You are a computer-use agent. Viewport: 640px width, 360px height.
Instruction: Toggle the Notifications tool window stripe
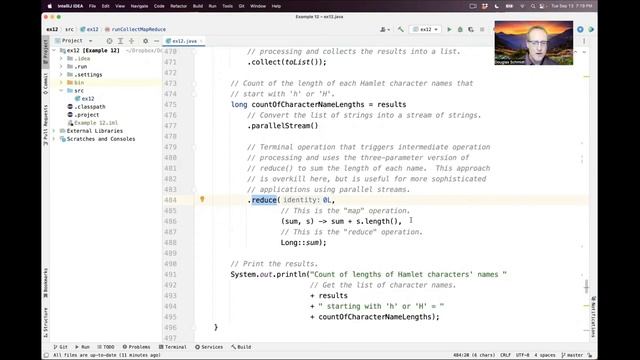tap(593, 316)
